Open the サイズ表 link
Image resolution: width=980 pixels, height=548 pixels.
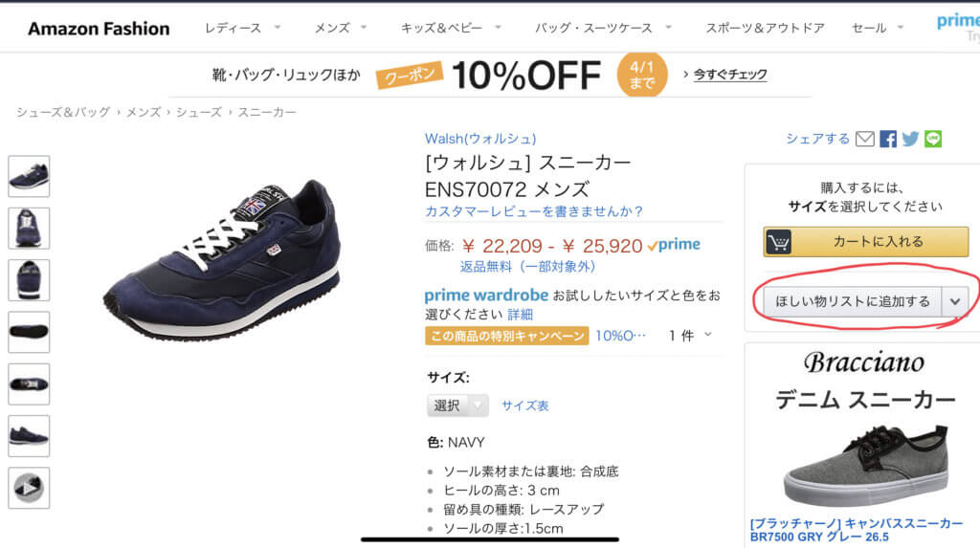coord(525,406)
